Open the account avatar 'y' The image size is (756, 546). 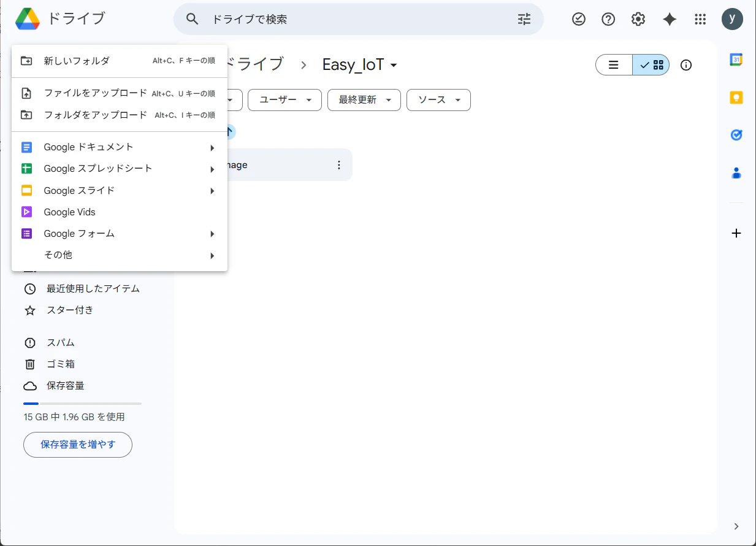pos(732,19)
